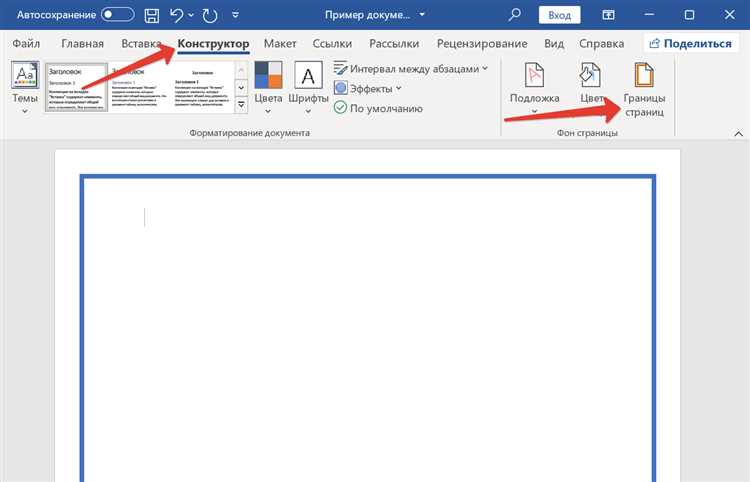Screen dimensions: 750x482
Task: Open the Цвета color palette
Action: [x=268, y=88]
